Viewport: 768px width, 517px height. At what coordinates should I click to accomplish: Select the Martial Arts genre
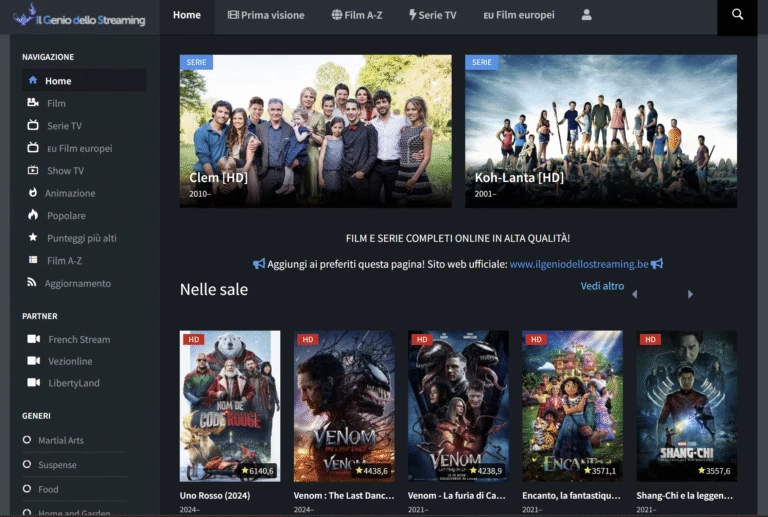coord(61,440)
